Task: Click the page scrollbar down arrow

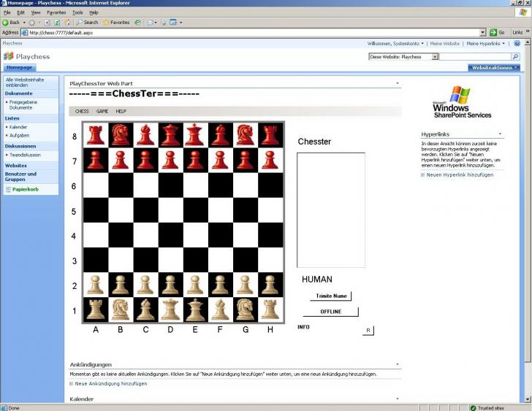Action: [528, 399]
